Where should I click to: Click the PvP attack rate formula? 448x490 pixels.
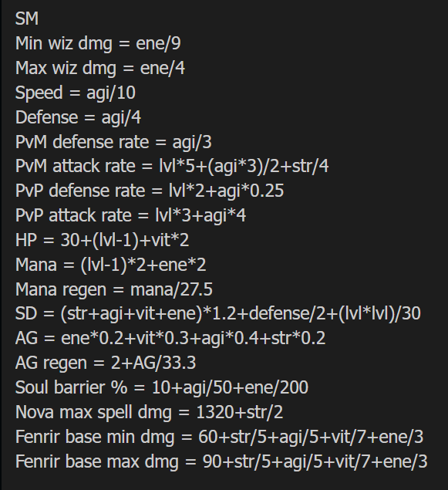131,215
